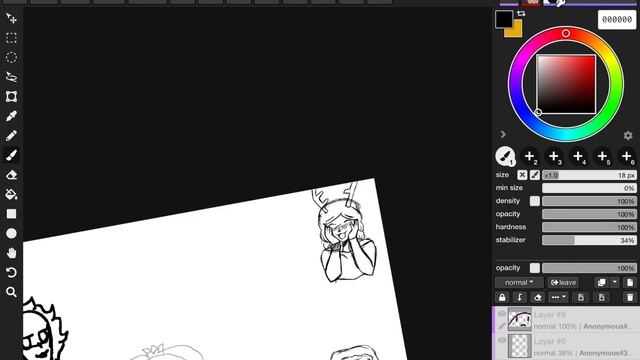Select Layer #8 thumbnail

point(520,319)
